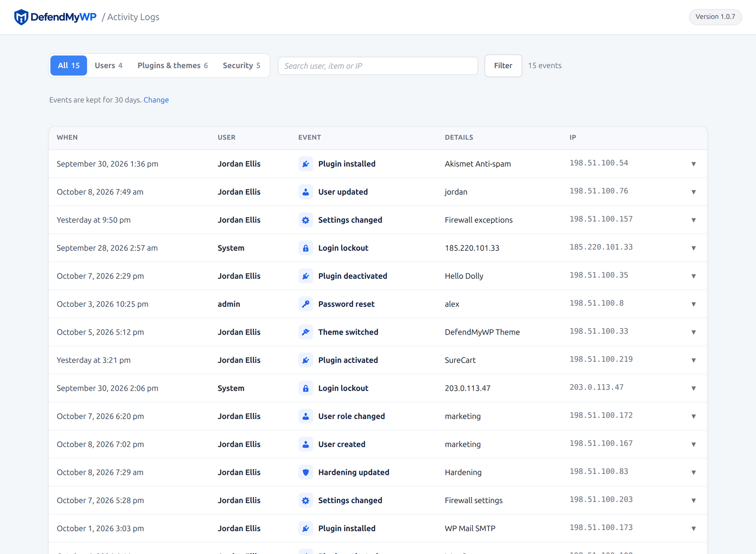This screenshot has width=756, height=554.
Task: Click IP address 198.51.100.172
Action: tap(601, 415)
